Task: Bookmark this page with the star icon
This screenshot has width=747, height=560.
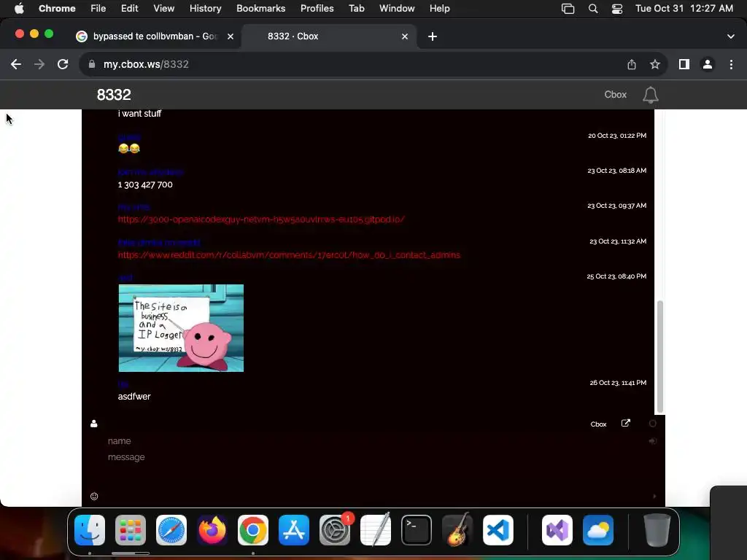Action: pos(655,64)
